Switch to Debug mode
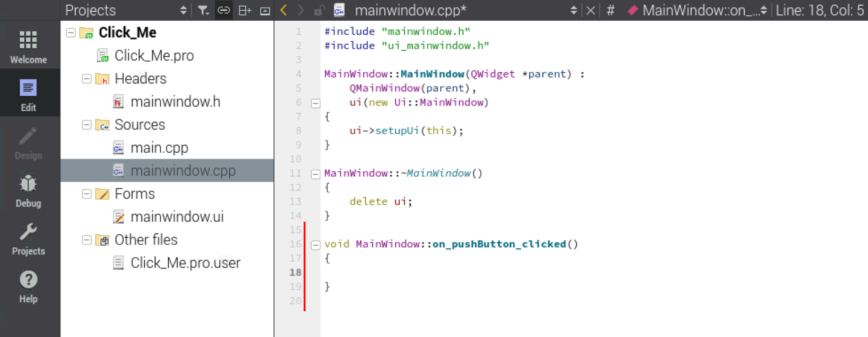 pos(28,191)
